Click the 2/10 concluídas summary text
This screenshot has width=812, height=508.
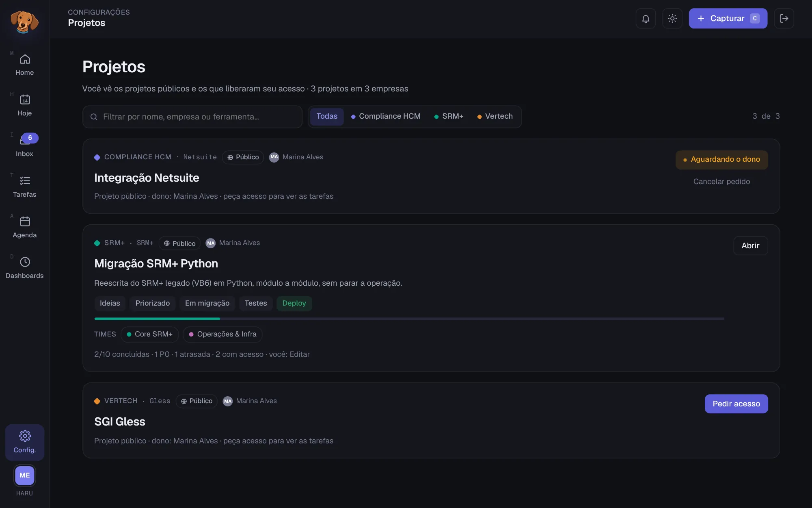122,354
